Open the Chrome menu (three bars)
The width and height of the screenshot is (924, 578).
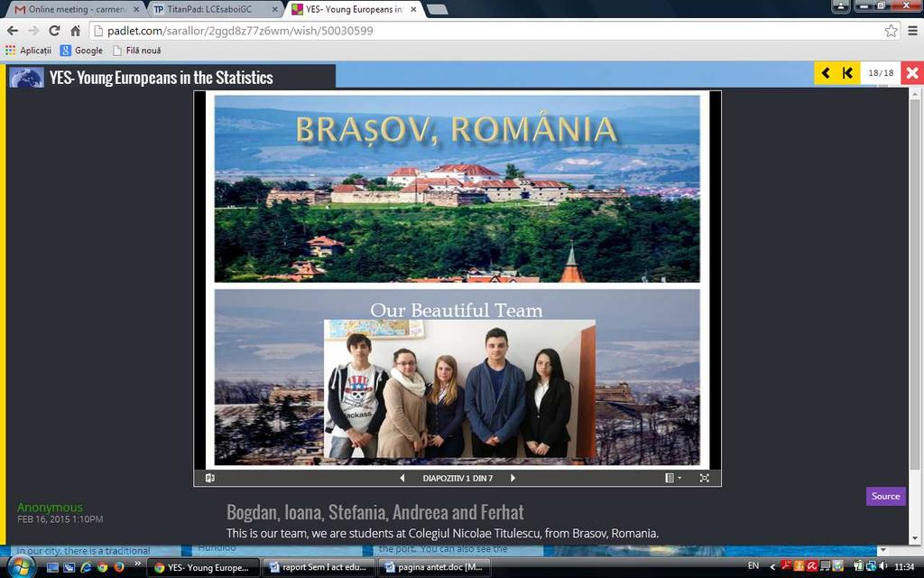click(x=912, y=31)
